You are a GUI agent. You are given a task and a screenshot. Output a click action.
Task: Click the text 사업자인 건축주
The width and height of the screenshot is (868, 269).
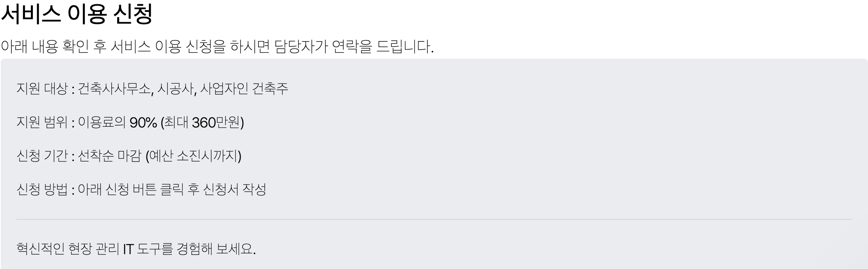pos(244,89)
